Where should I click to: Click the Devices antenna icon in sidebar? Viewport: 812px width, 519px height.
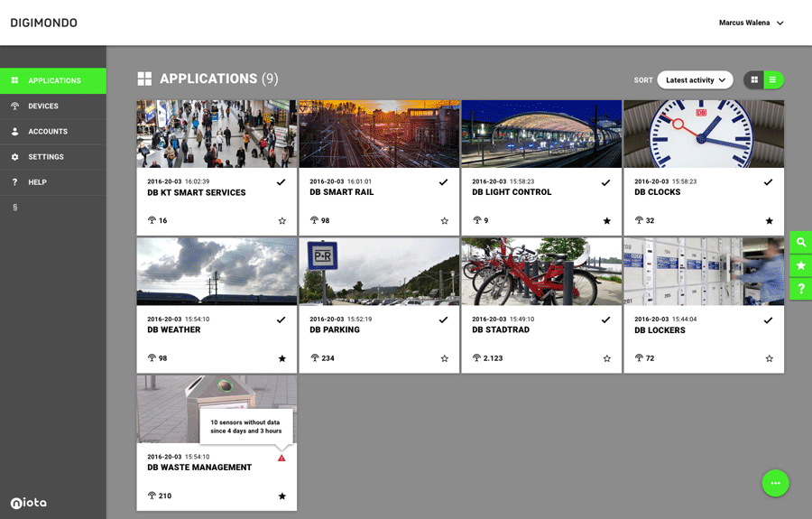[15, 107]
